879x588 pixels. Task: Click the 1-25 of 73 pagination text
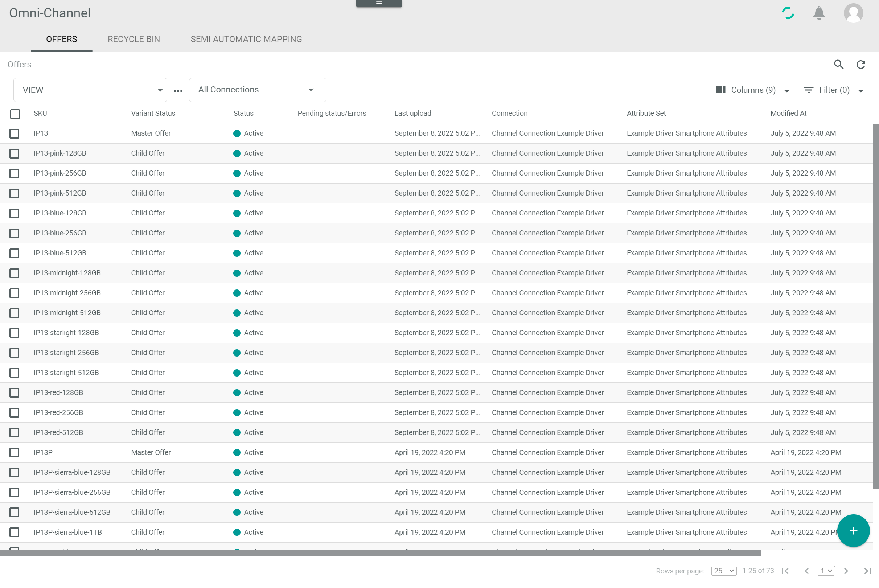tap(758, 570)
